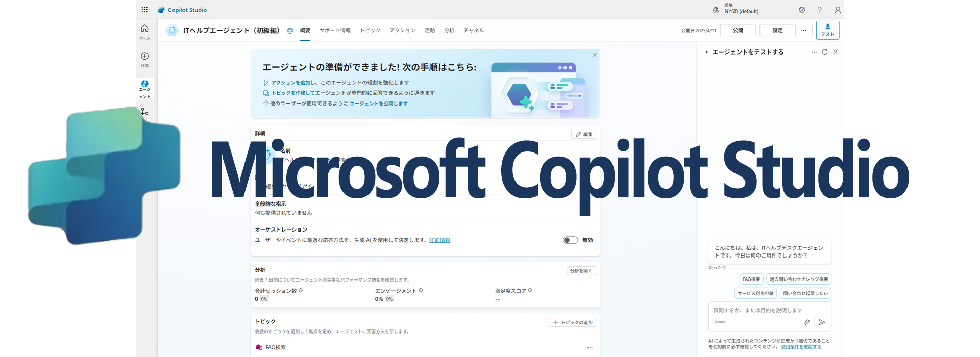Follow the アクションを追加 link
Screen dimensions: 980x357
point(290,83)
